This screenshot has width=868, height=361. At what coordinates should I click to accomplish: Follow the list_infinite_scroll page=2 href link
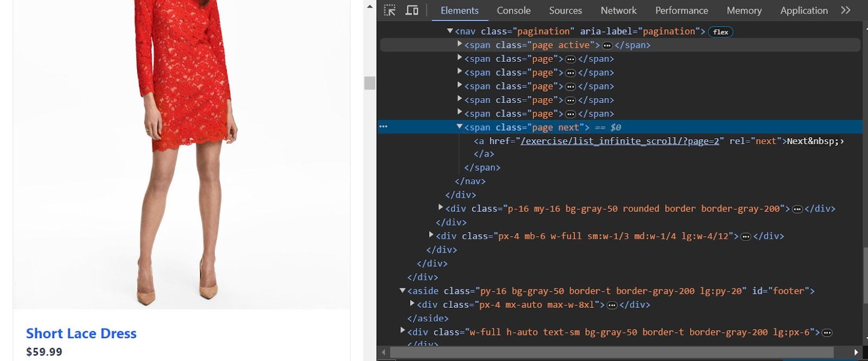point(620,141)
